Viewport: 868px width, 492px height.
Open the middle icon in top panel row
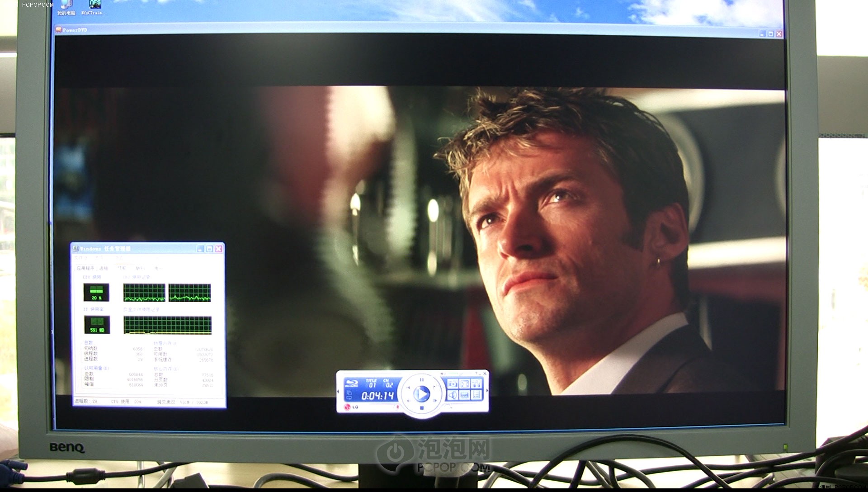tap(464, 383)
